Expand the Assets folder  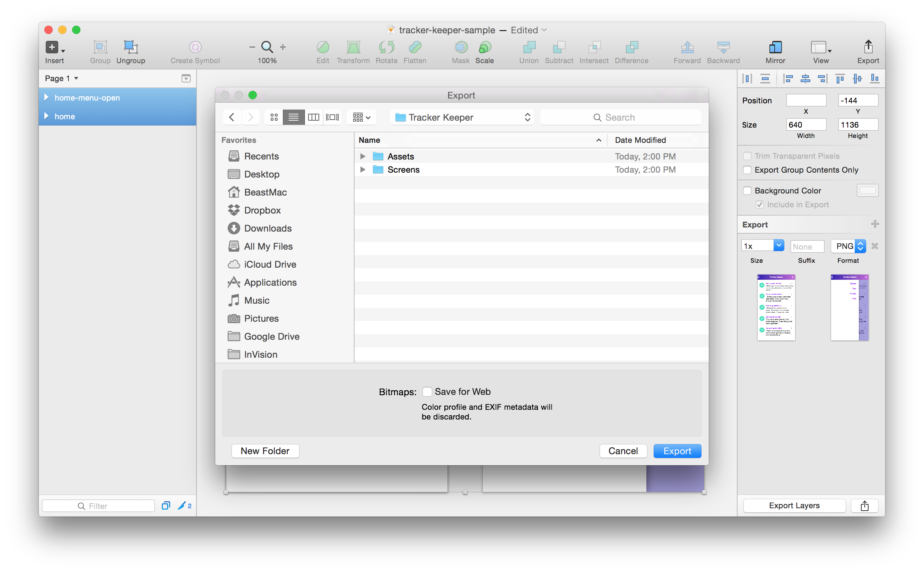click(362, 157)
